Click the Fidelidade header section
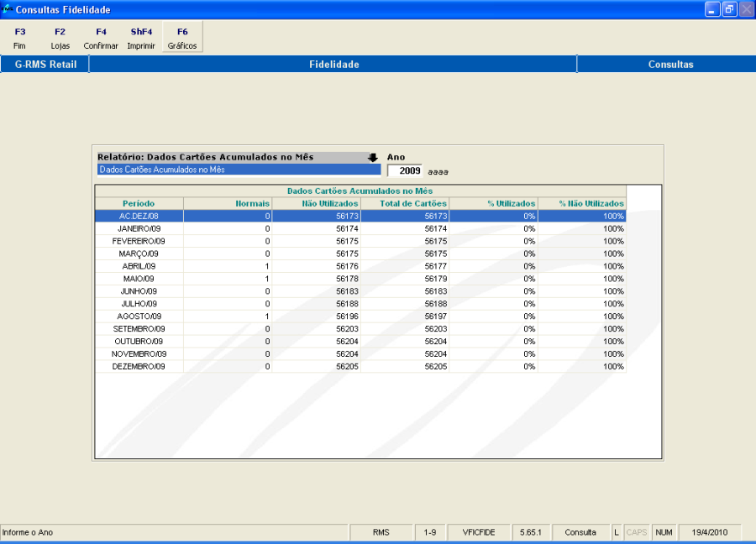The height and width of the screenshot is (544, 756). point(333,65)
